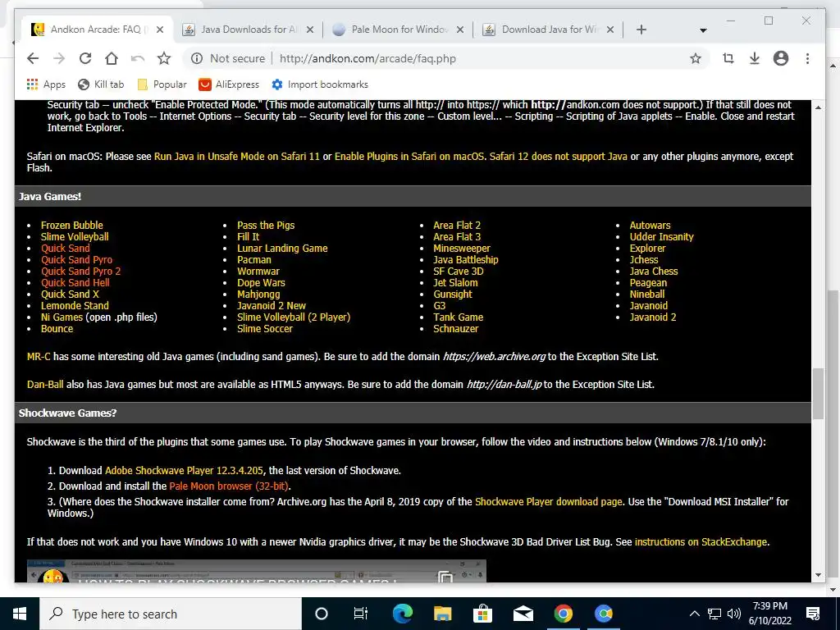Open instructions on StackExchange link
Screen dimensions: 840x630
701,541
